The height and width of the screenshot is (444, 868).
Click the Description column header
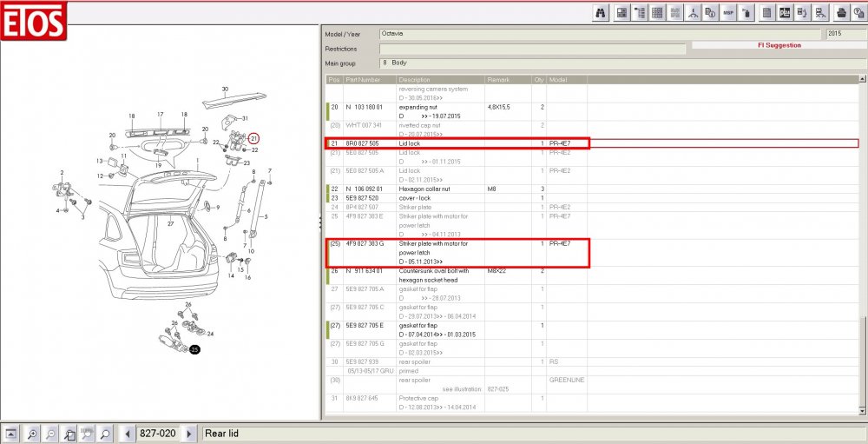[x=441, y=80]
